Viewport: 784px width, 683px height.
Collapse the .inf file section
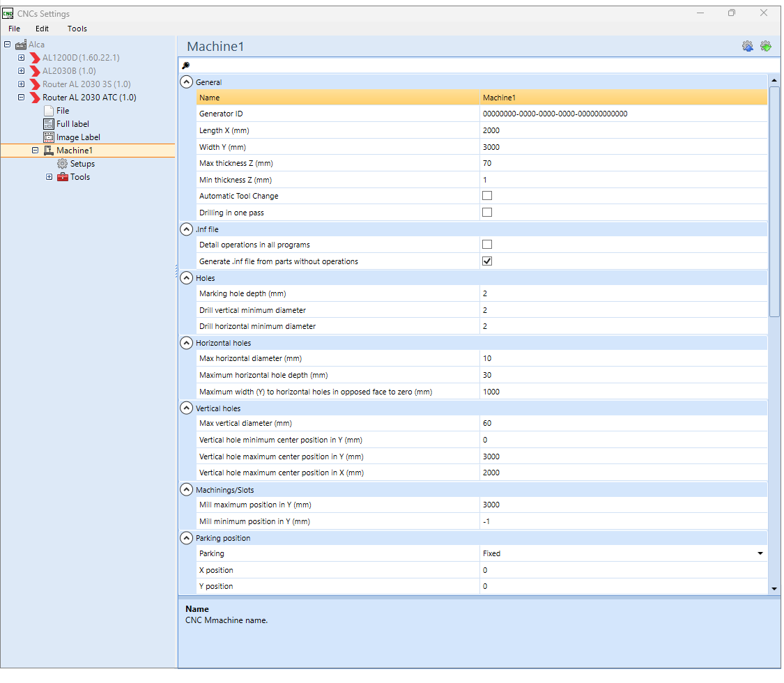coord(187,229)
